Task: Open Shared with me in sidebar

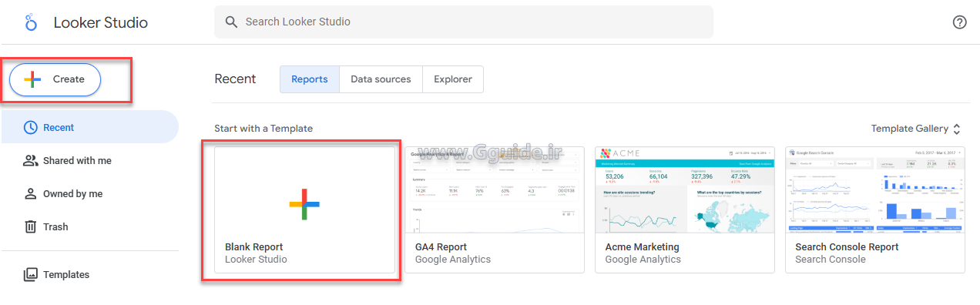Action: coord(89,160)
